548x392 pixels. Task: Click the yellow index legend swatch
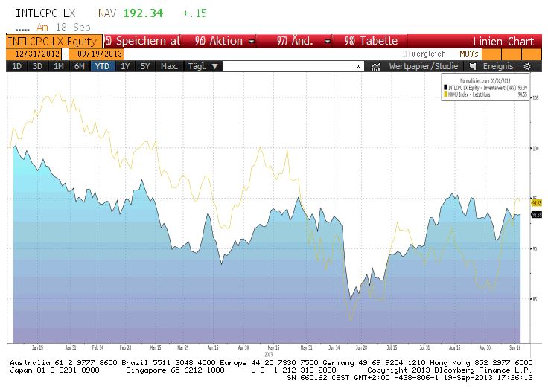pos(445,94)
